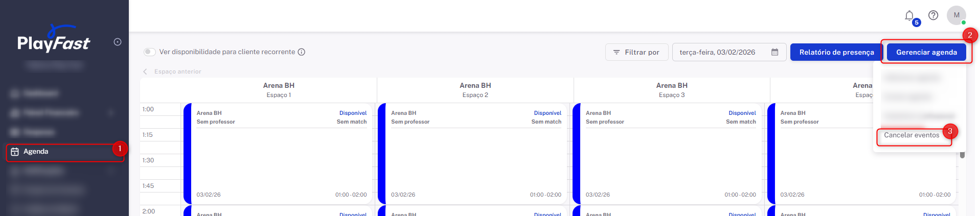
Task: Go to previous space with chevron arrow
Action: click(145, 71)
